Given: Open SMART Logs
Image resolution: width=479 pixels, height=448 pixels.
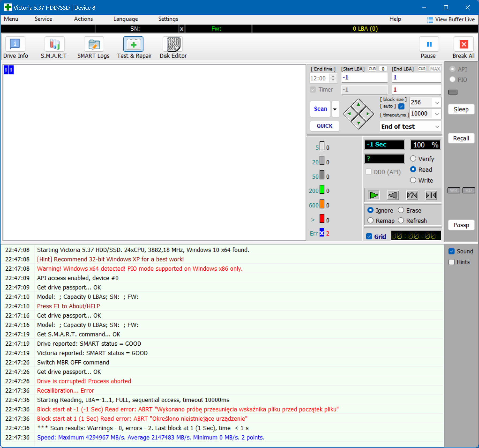Looking at the screenshot, I should click(93, 48).
